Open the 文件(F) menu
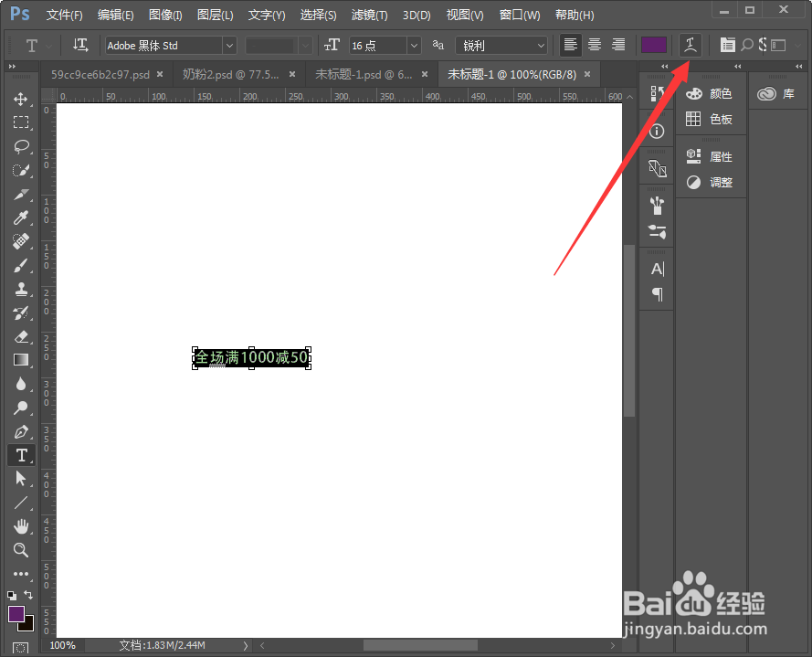 coord(64,15)
